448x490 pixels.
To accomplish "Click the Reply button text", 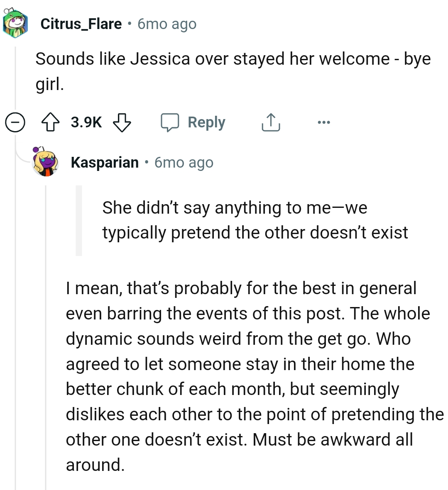I will tap(206, 122).
